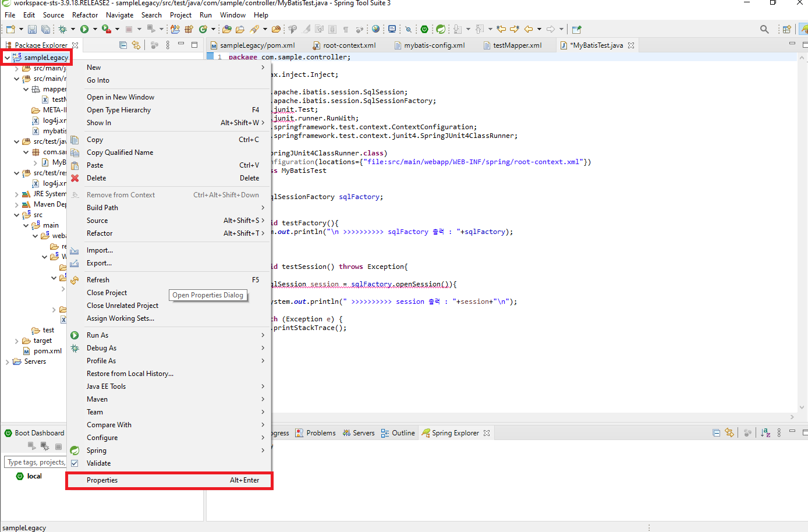Click the Pin Editor toolbar icon

click(x=576, y=29)
